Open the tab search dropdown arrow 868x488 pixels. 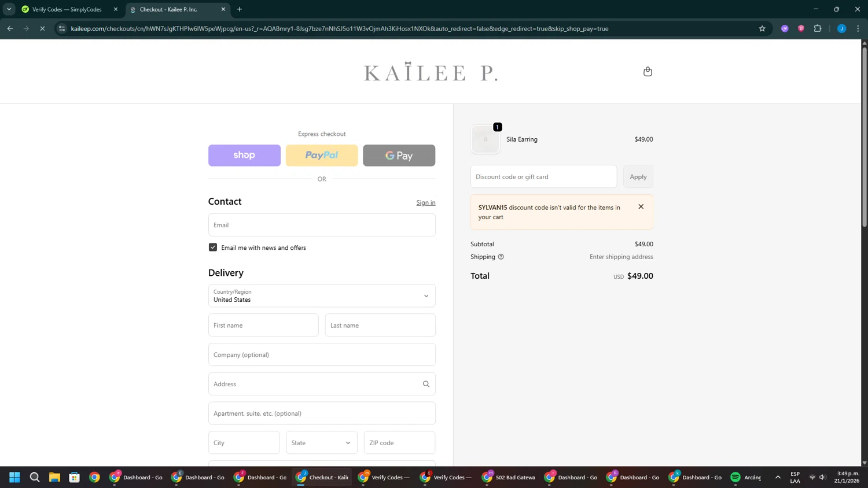click(9, 9)
